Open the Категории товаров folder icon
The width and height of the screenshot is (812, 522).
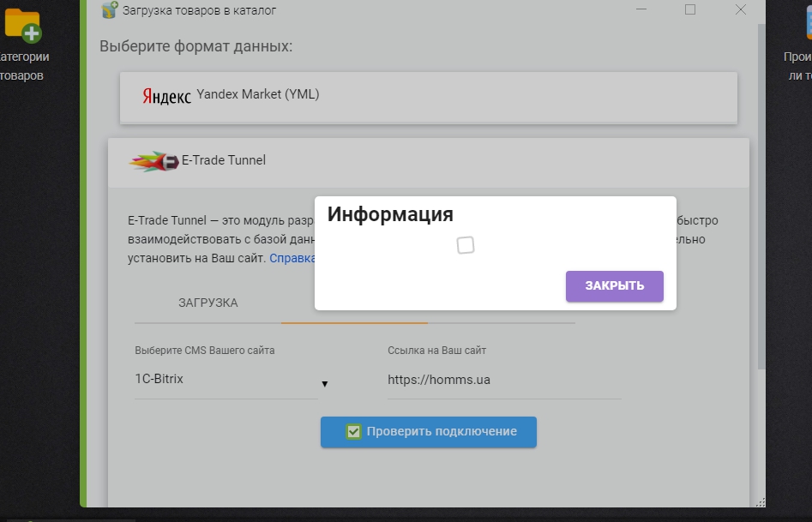[23, 26]
